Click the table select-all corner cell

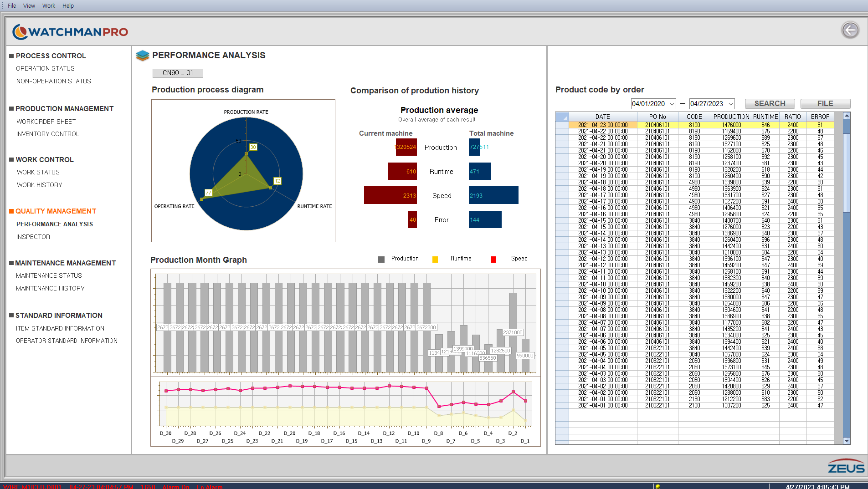click(x=562, y=117)
